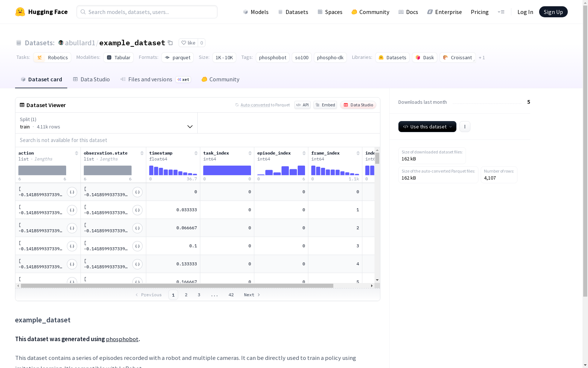Expand observation.state cell for timestamp 0.133333 row
Screen dimensions: 588x368
pos(137,264)
